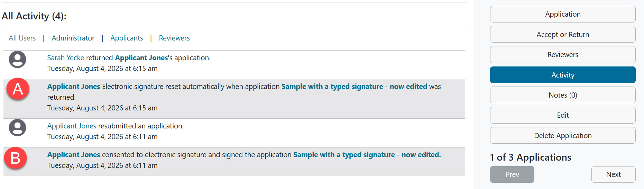Click Sarah Yecke's user avatar icon

(x=18, y=60)
